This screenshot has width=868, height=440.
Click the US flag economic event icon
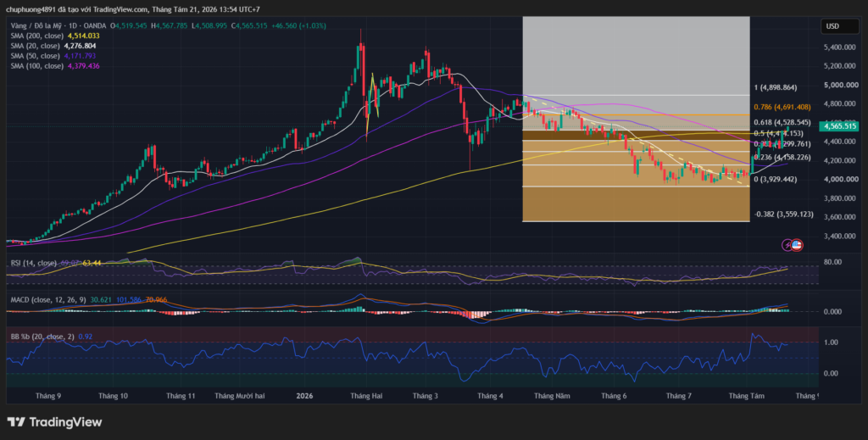(797, 245)
